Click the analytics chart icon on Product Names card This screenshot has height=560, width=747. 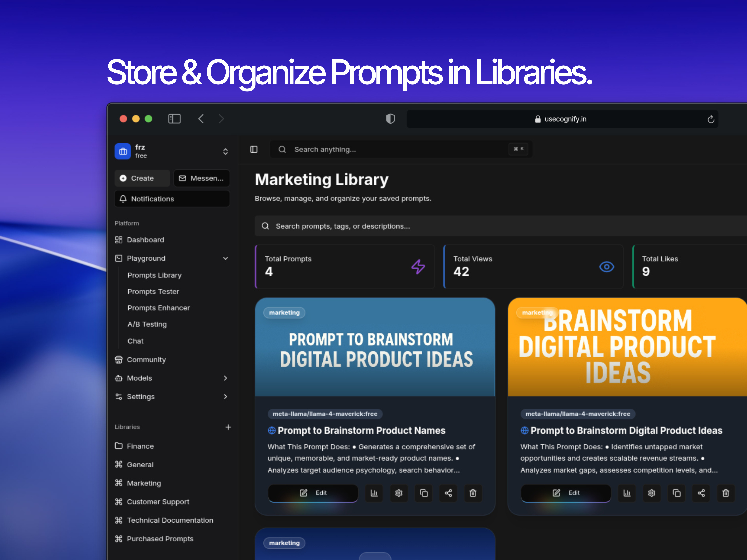coord(374,493)
